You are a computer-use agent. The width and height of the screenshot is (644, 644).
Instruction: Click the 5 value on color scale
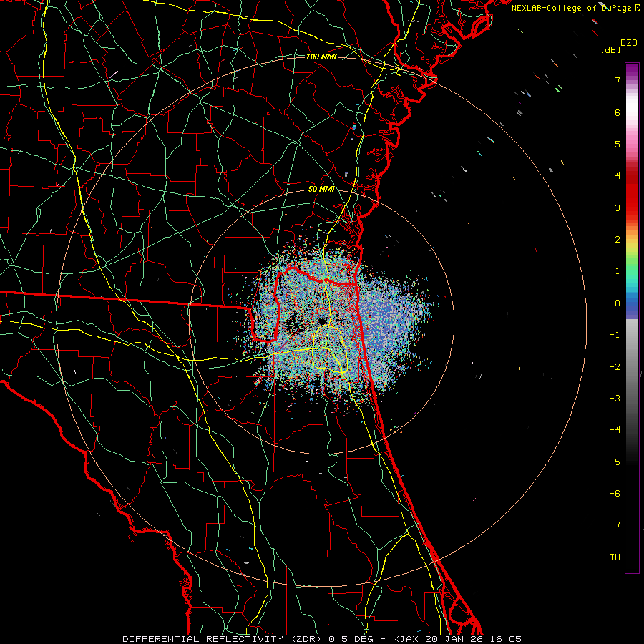618,144
